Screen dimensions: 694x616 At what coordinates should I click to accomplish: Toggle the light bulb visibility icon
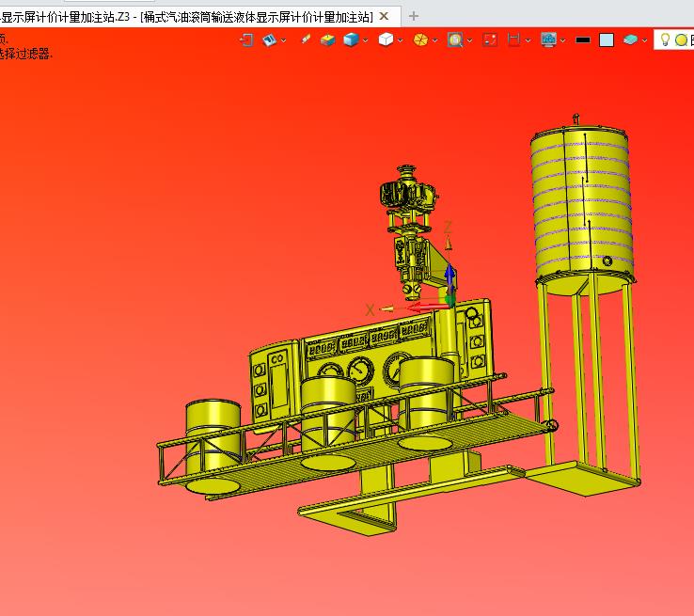coord(664,39)
